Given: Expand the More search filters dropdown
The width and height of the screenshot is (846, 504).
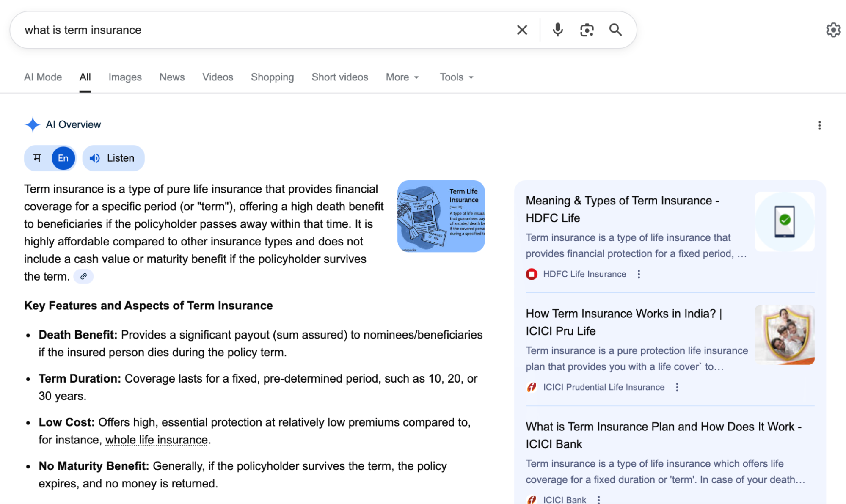Looking at the screenshot, I should (402, 77).
